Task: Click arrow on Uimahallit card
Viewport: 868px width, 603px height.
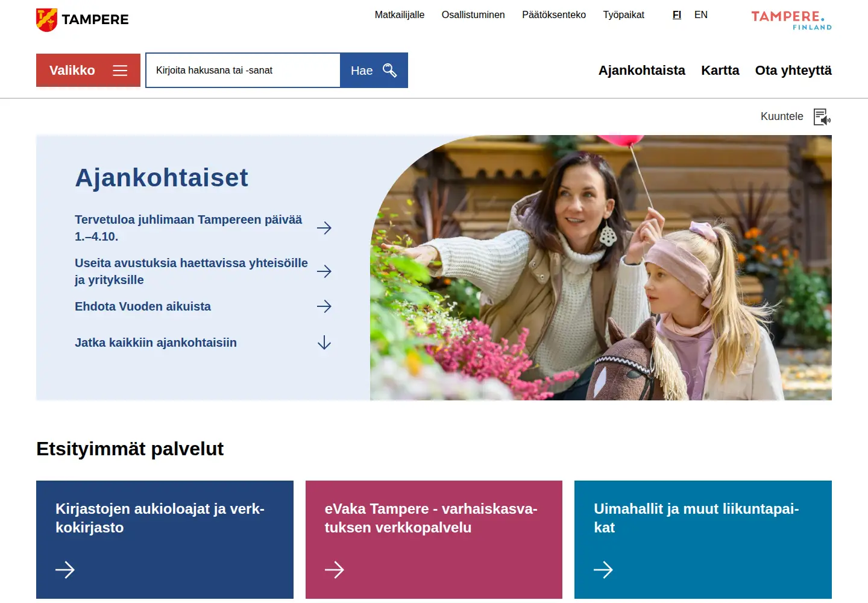Action: click(x=603, y=570)
